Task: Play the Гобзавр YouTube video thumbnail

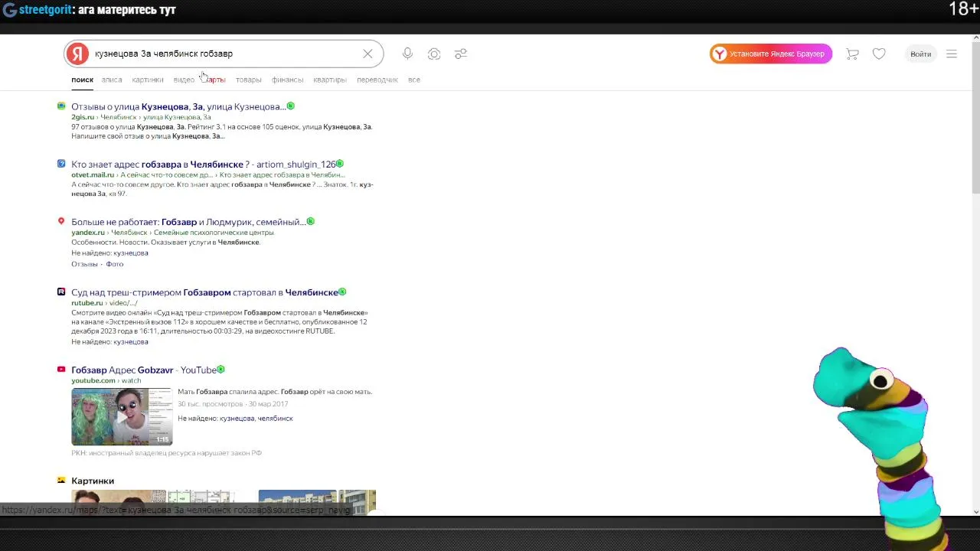Action: click(x=122, y=416)
